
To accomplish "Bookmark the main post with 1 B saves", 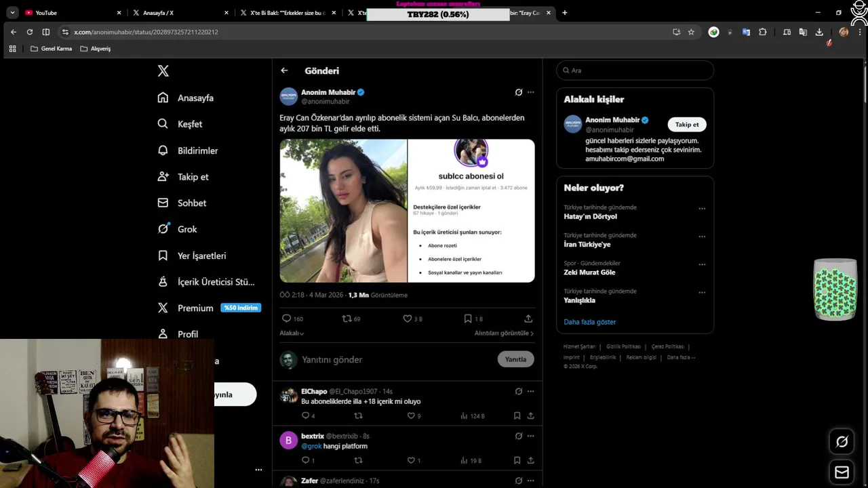I will [473, 319].
